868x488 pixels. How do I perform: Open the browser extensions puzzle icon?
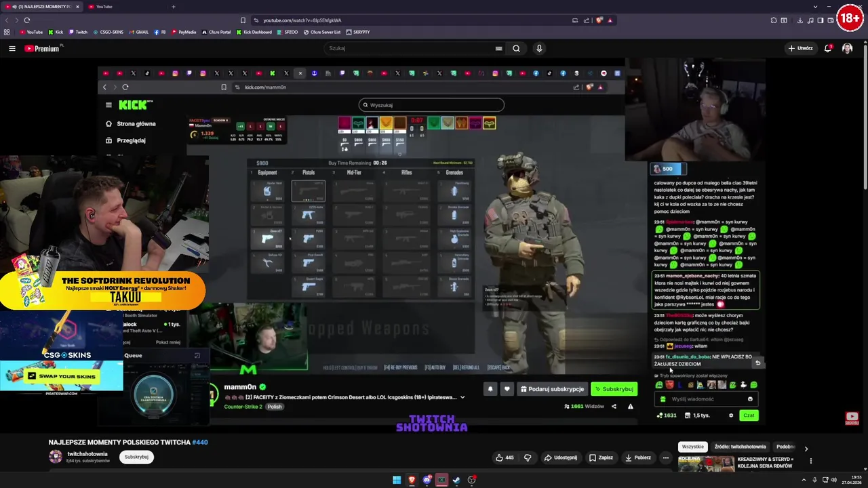point(774,20)
